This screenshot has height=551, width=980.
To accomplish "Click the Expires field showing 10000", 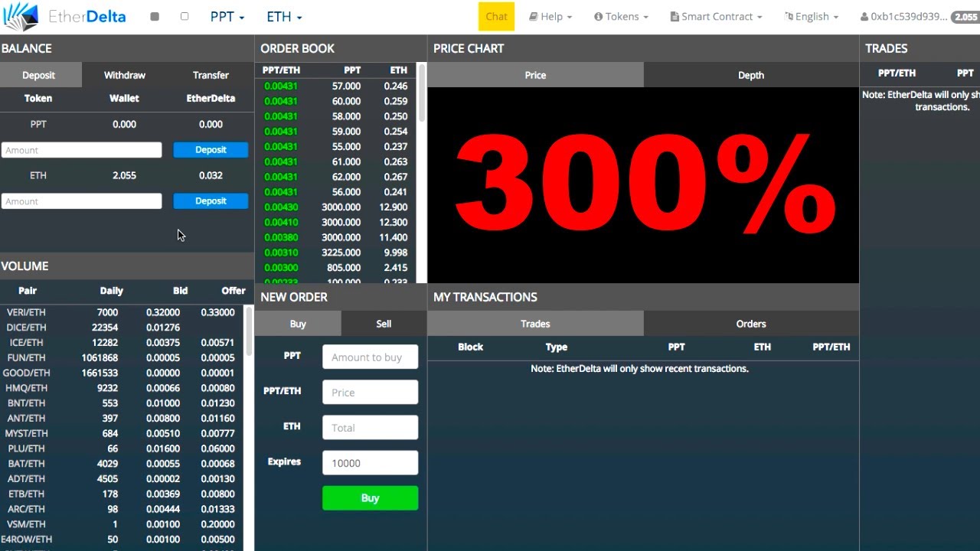I will click(371, 463).
